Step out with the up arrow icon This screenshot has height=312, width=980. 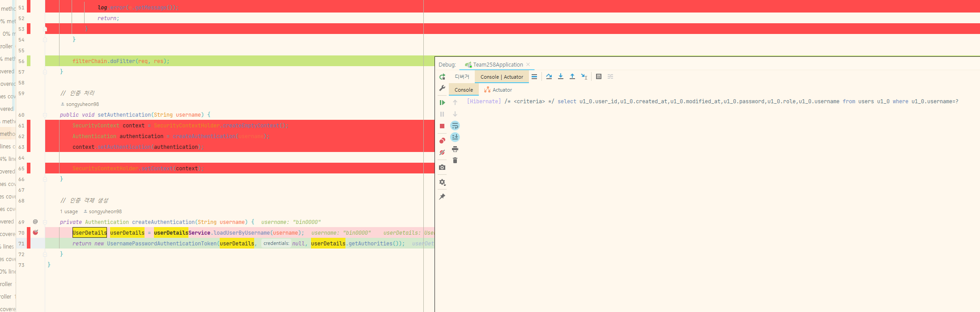coord(572,77)
